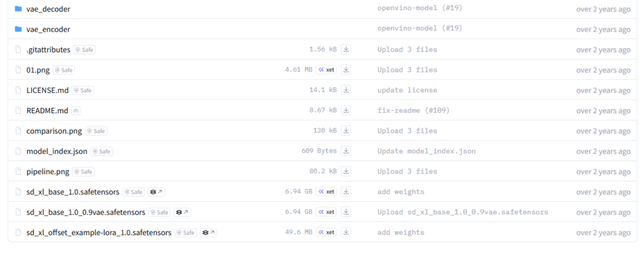Click the Safe badge beside LICENSE.md

click(x=83, y=91)
